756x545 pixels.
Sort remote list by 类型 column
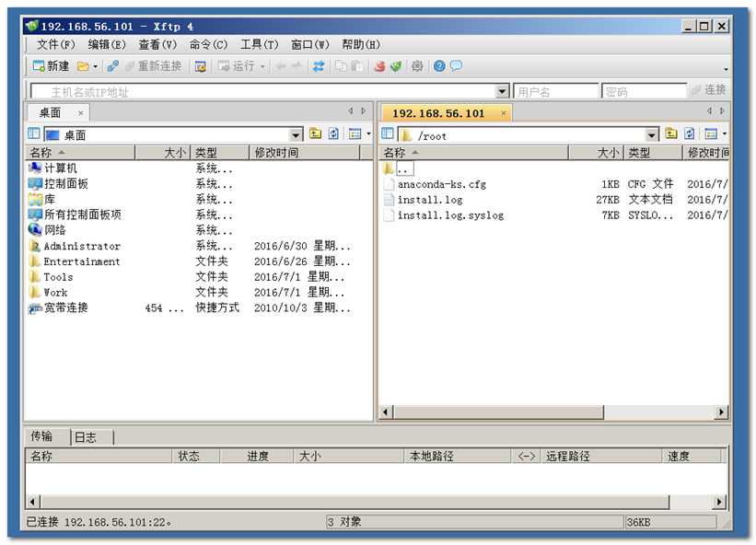click(653, 153)
